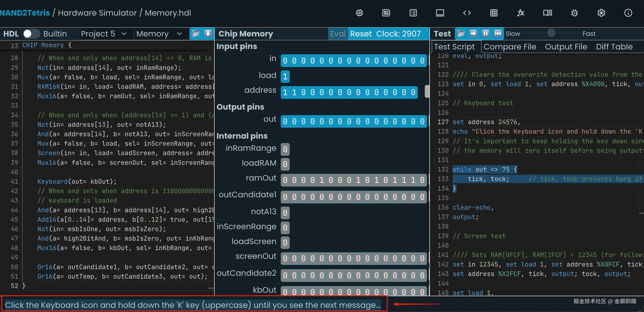This screenshot has height=312, width=644.
Task: Open the fx function icon
Action: click(521, 13)
